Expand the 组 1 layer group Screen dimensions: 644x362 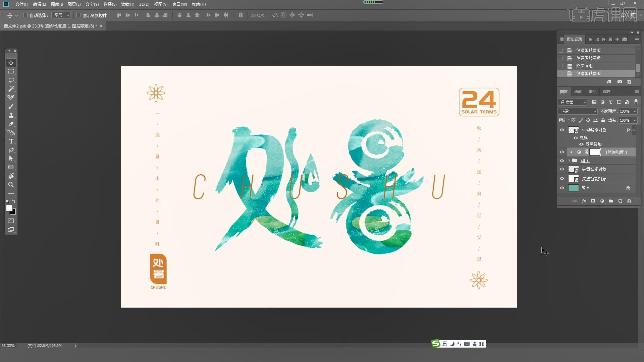pos(569,161)
